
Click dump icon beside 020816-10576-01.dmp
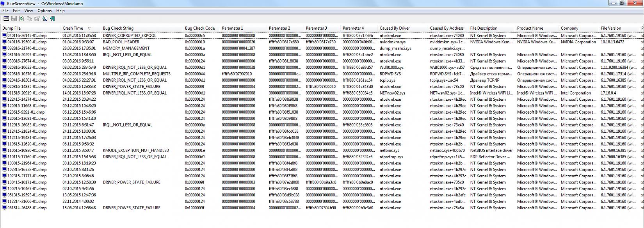tap(5, 74)
